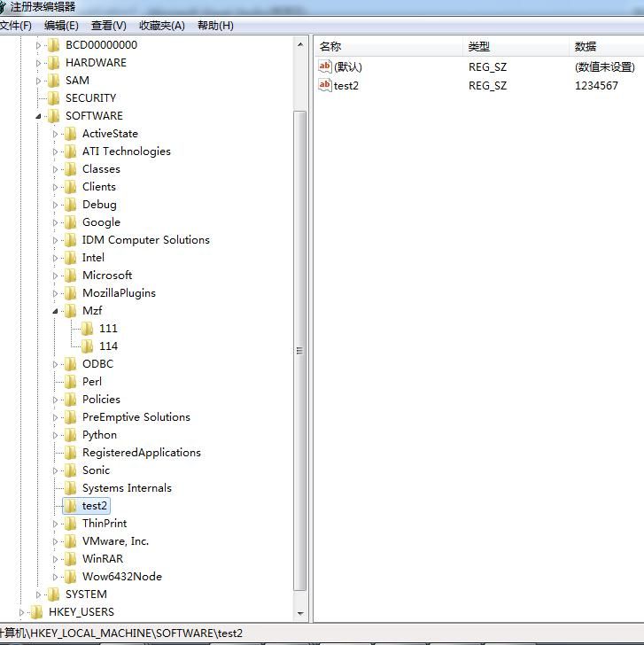Click the PreEmptive Solutions folder icon
The height and width of the screenshot is (645, 644).
click(71, 417)
